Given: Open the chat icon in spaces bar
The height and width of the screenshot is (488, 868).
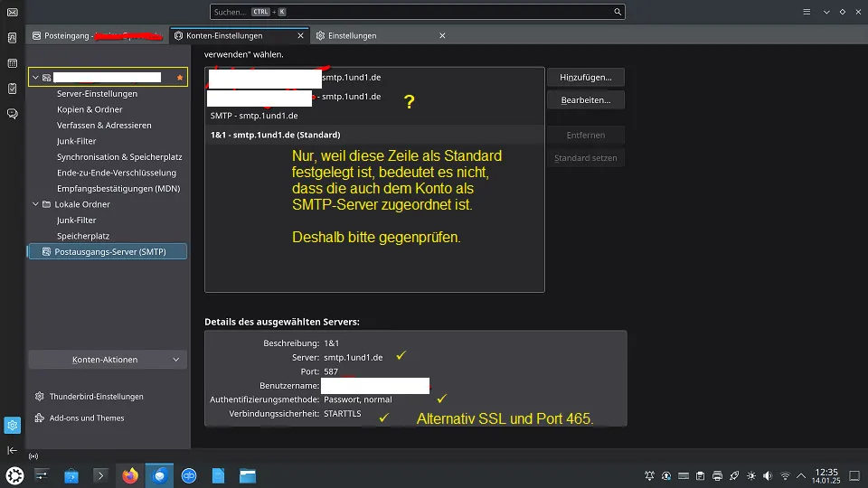Looking at the screenshot, I should click(12, 114).
